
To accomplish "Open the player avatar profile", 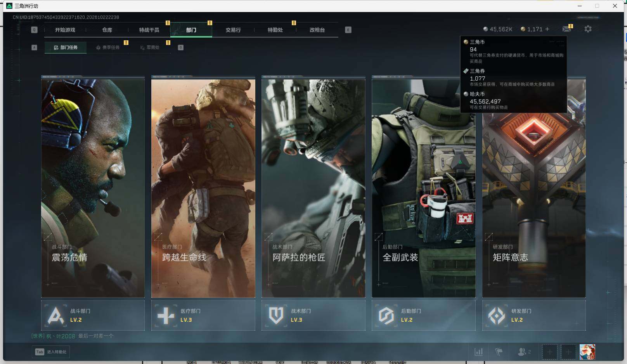I will coord(587,352).
